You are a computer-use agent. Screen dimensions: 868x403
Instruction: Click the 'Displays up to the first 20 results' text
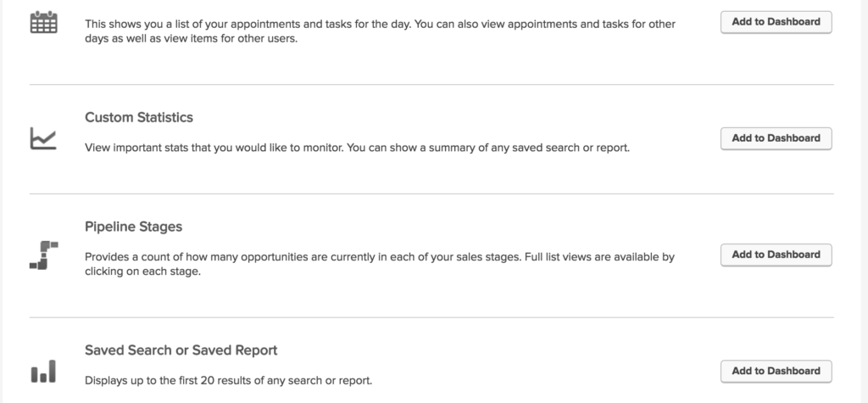(x=228, y=381)
